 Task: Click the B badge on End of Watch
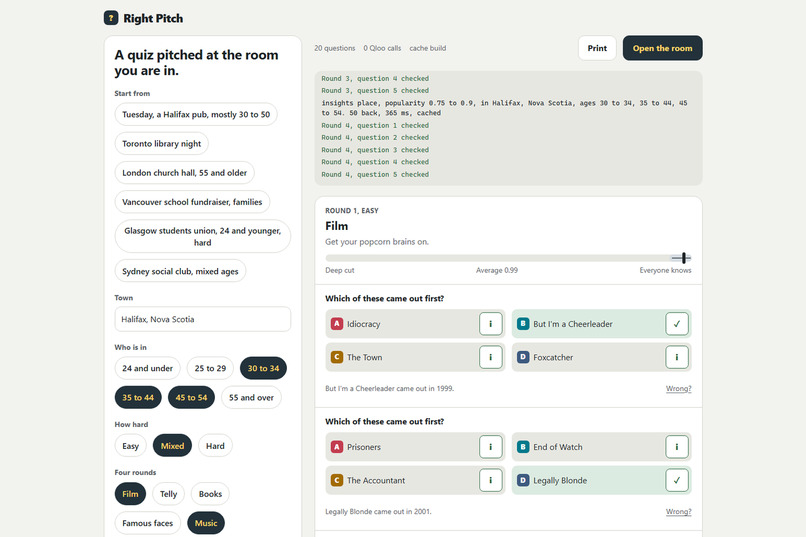click(x=523, y=447)
